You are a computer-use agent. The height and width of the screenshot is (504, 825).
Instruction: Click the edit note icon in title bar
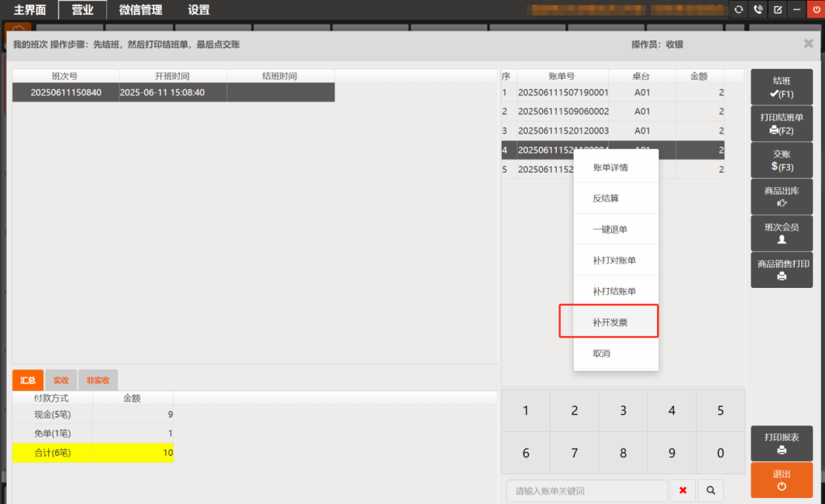click(778, 10)
